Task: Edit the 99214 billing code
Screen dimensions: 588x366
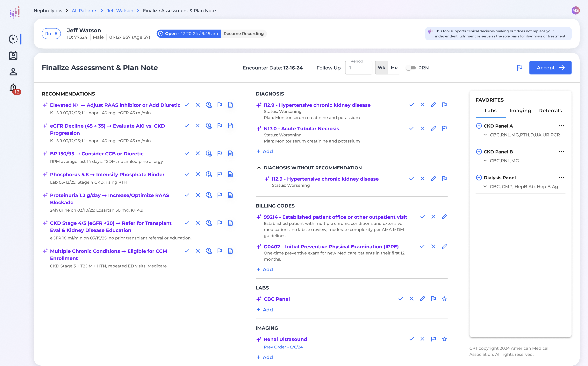Action: pos(444,217)
